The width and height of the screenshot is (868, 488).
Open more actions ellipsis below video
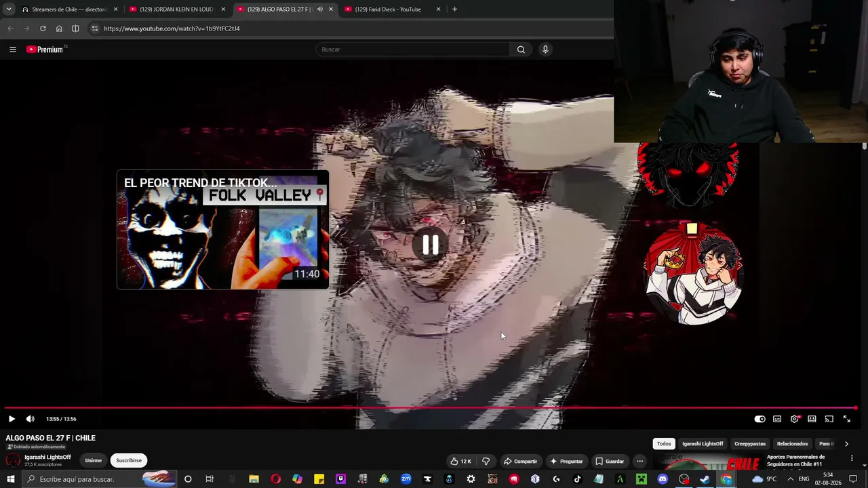coord(639,462)
